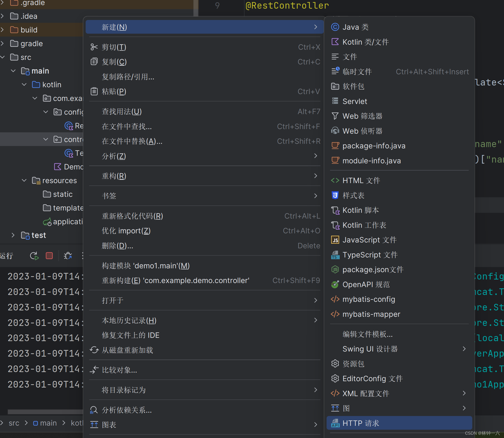Collapse the src node in the project tree
The height and width of the screenshot is (438, 504).
(3, 57)
